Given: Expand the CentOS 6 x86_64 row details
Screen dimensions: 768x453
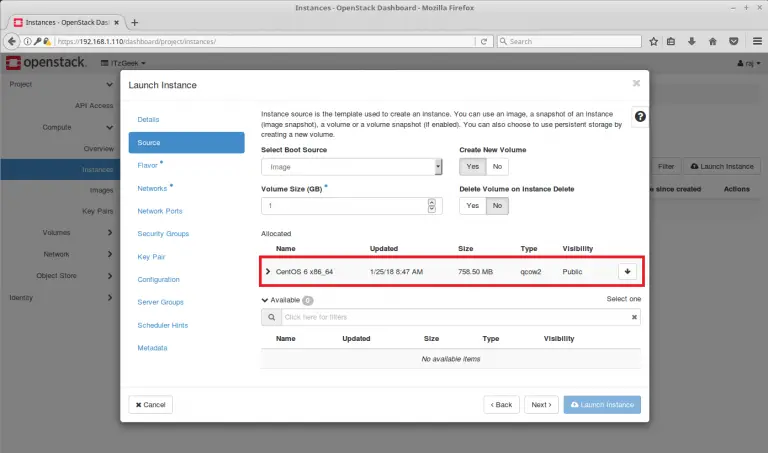Looking at the screenshot, I should [x=267, y=271].
